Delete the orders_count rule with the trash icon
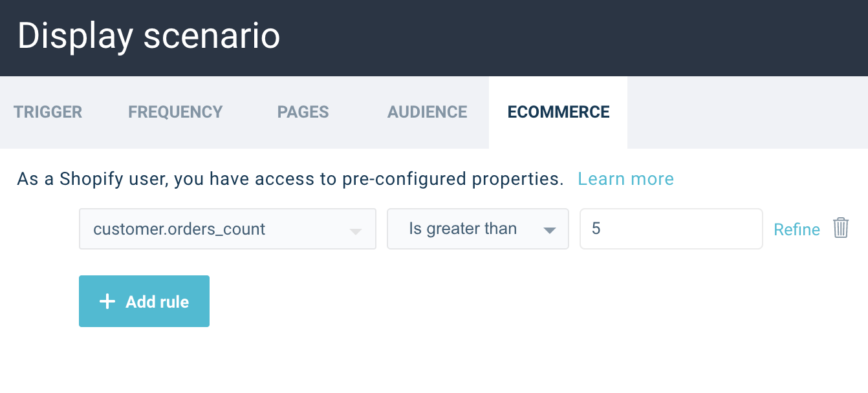The width and height of the screenshot is (868, 393). 840,228
